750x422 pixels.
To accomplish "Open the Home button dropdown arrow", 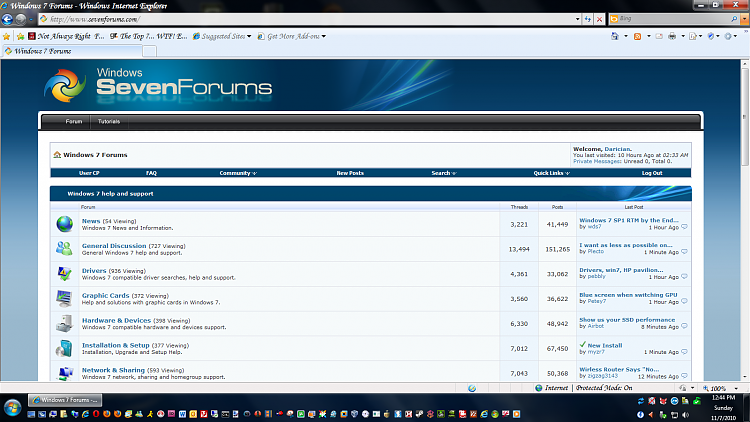I will point(626,36).
